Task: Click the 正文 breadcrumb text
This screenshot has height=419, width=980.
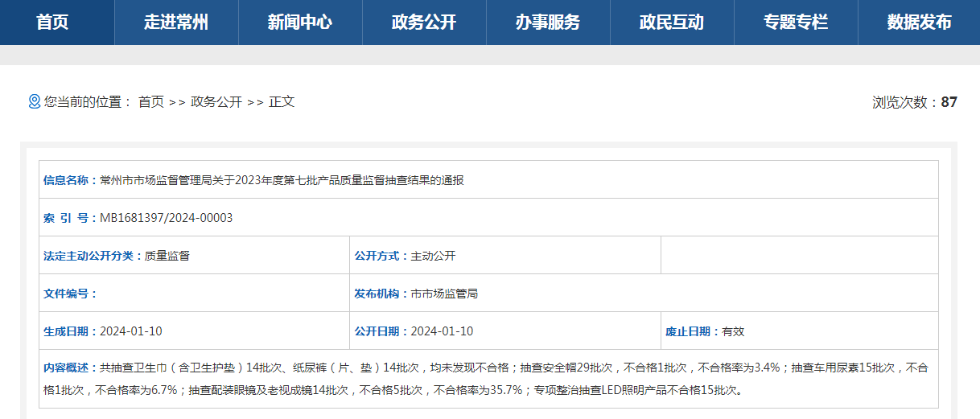Action: click(x=282, y=102)
